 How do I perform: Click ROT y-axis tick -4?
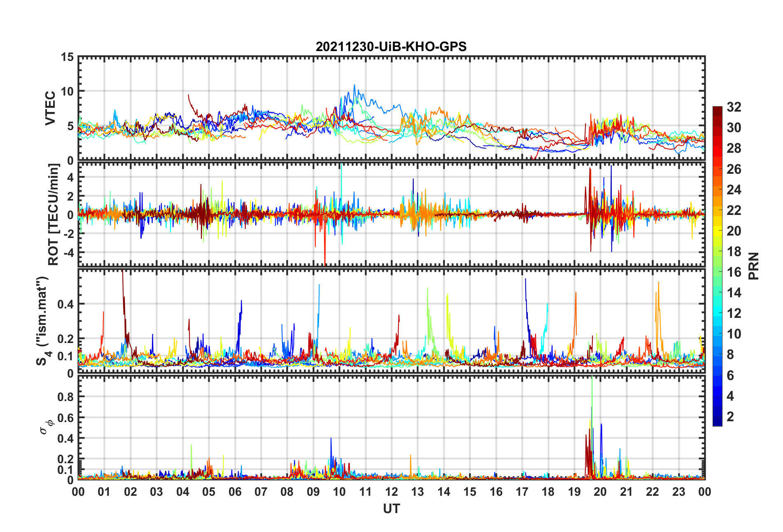point(68,252)
